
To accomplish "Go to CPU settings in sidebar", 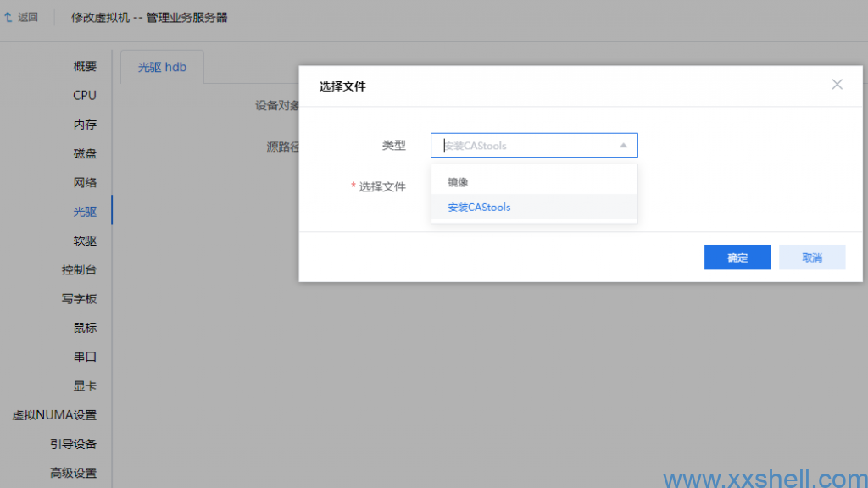I will coord(85,96).
